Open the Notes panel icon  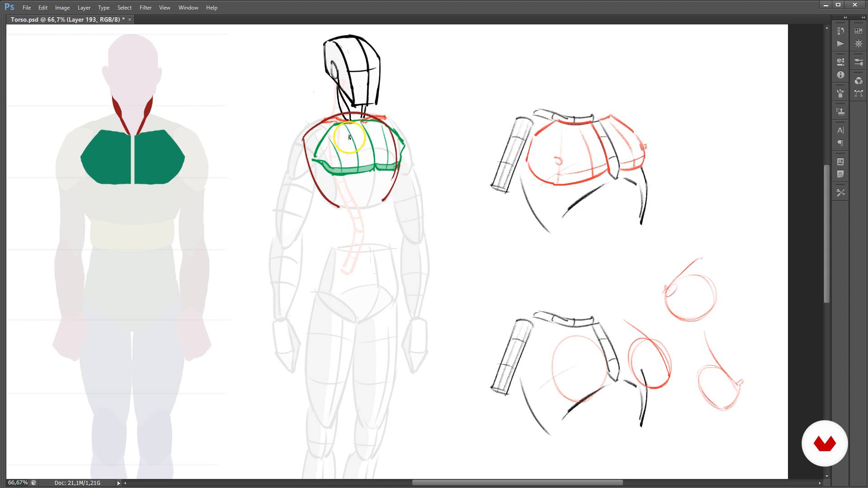(840, 174)
